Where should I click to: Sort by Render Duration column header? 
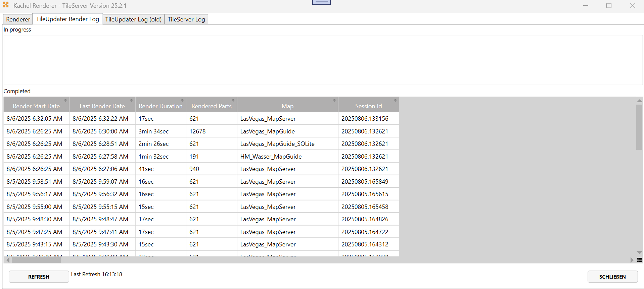click(160, 105)
